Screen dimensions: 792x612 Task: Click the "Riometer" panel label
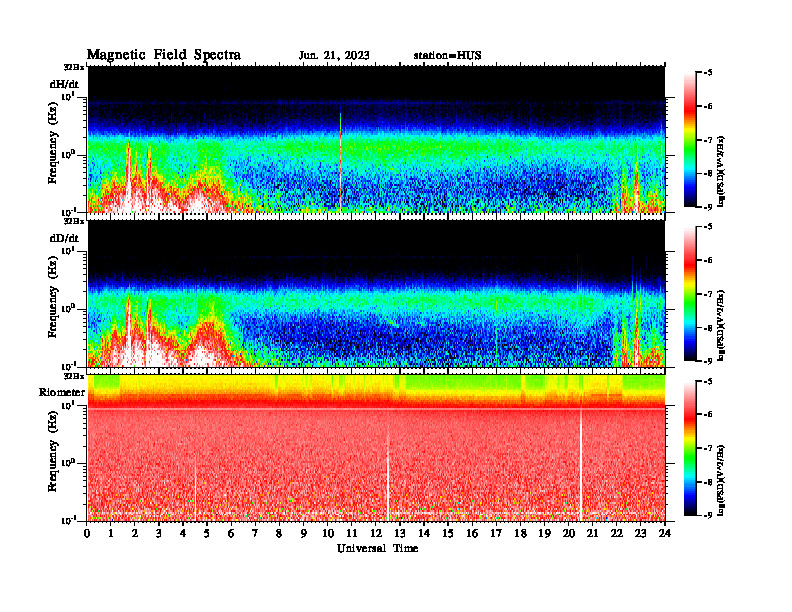point(62,392)
